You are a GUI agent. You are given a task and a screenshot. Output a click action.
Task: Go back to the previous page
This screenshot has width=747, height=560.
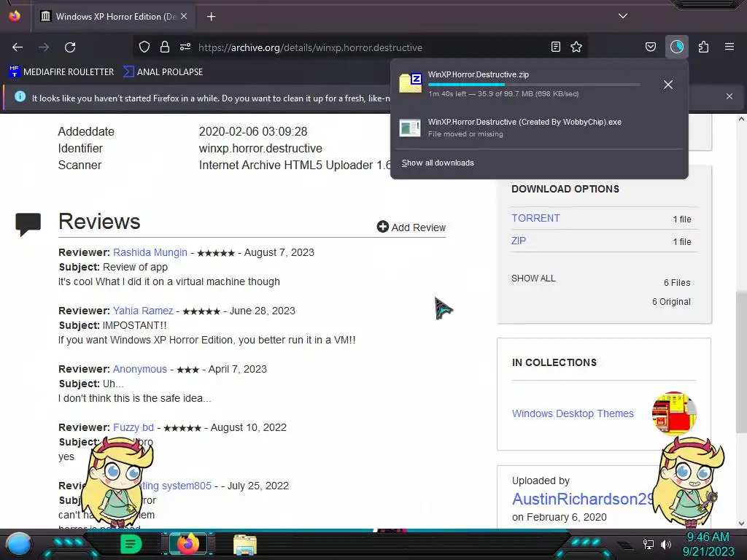(x=18, y=47)
